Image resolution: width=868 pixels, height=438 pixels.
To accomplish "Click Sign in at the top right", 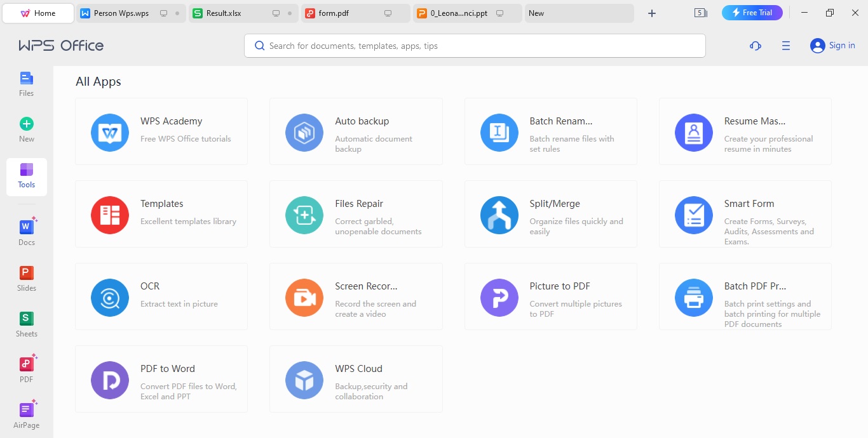I will point(833,45).
